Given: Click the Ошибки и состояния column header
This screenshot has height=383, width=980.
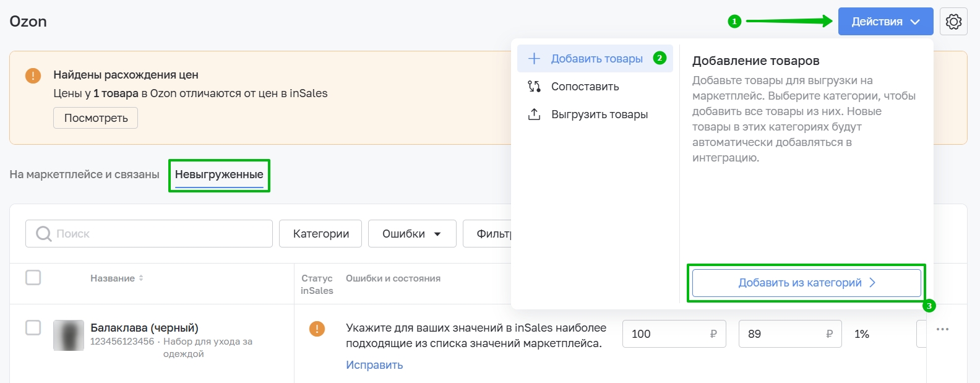Looking at the screenshot, I should (x=393, y=278).
